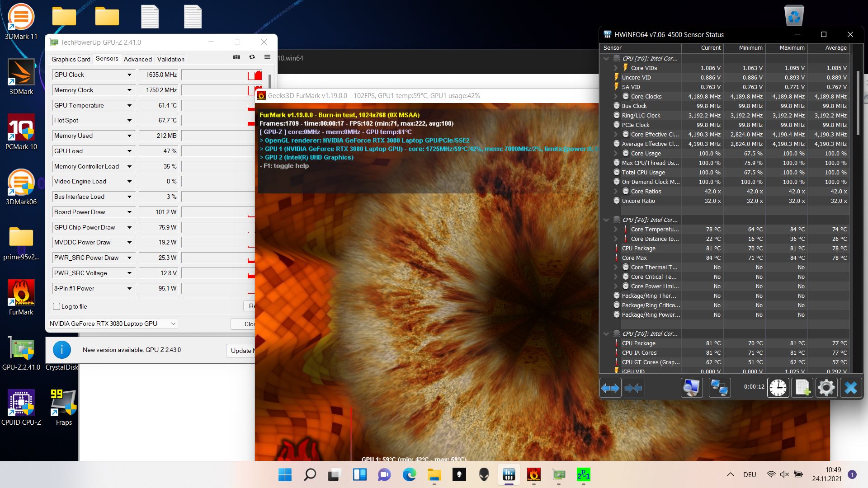Enable the Log to file checkbox
This screenshot has width=868, height=488.
(57, 306)
